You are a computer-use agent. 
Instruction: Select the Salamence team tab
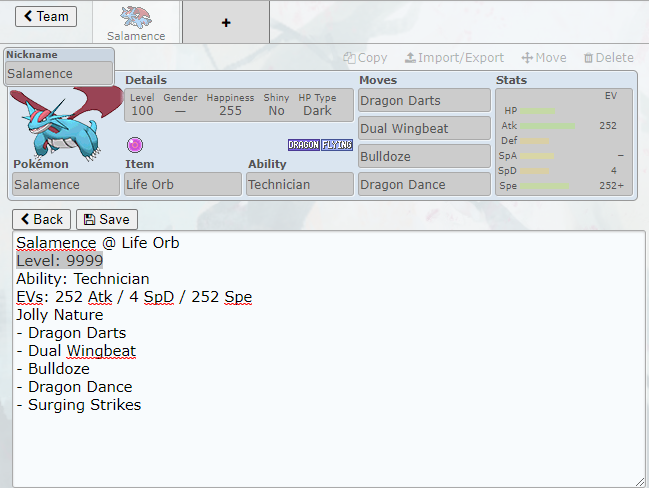(x=136, y=22)
